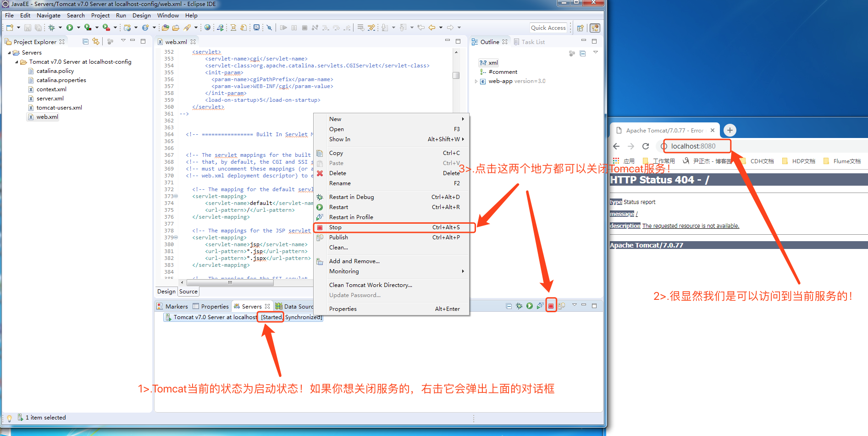The height and width of the screenshot is (436, 868).
Task: Select #comment node in Outline
Action: (498, 72)
